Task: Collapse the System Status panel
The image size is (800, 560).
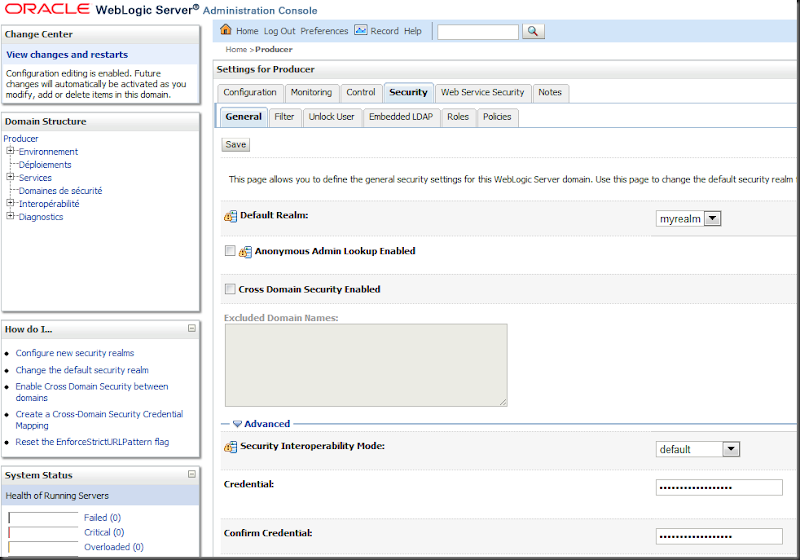Action: (x=192, y=474)
